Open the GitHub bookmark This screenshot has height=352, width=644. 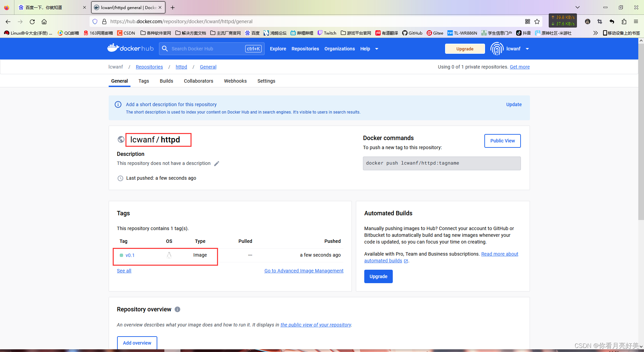point(412,33)
